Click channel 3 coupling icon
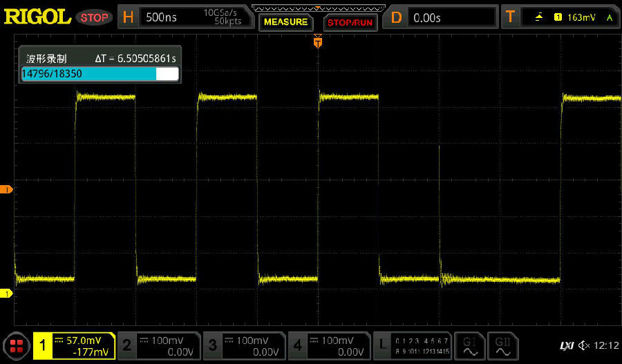 pos(229,341)
